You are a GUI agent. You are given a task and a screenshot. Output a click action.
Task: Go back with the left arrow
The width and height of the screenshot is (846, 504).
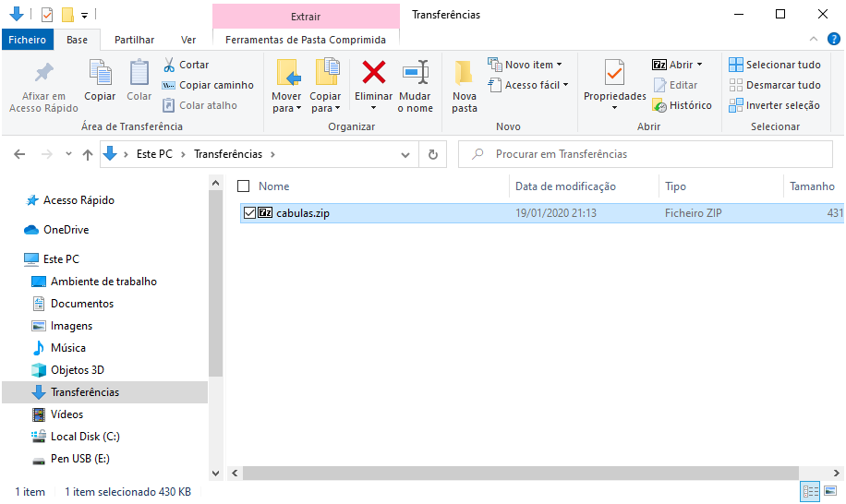(x=19, y=155)
